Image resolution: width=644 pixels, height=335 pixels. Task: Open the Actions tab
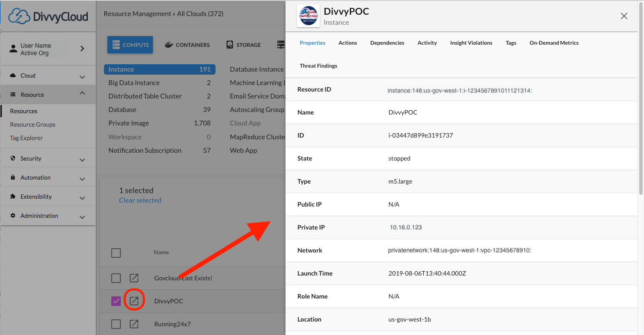pos(348,43)
